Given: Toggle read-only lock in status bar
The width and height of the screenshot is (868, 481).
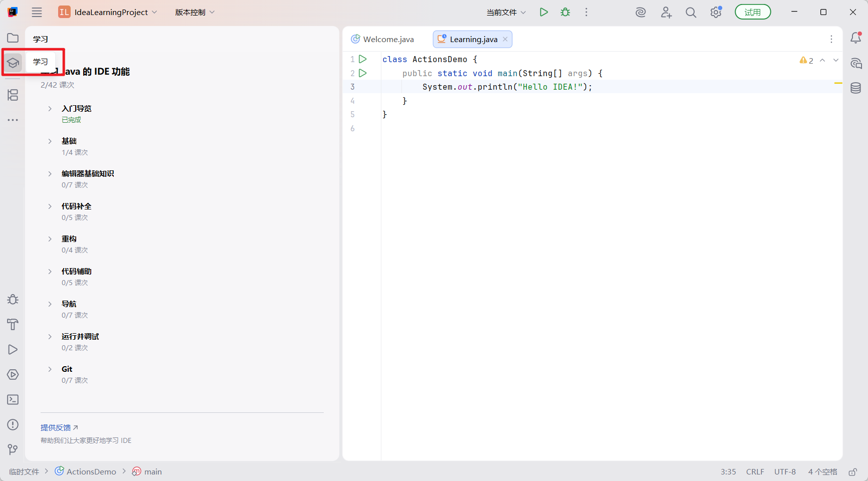Looking at the screenshot, I should click(x=852, y=472).
